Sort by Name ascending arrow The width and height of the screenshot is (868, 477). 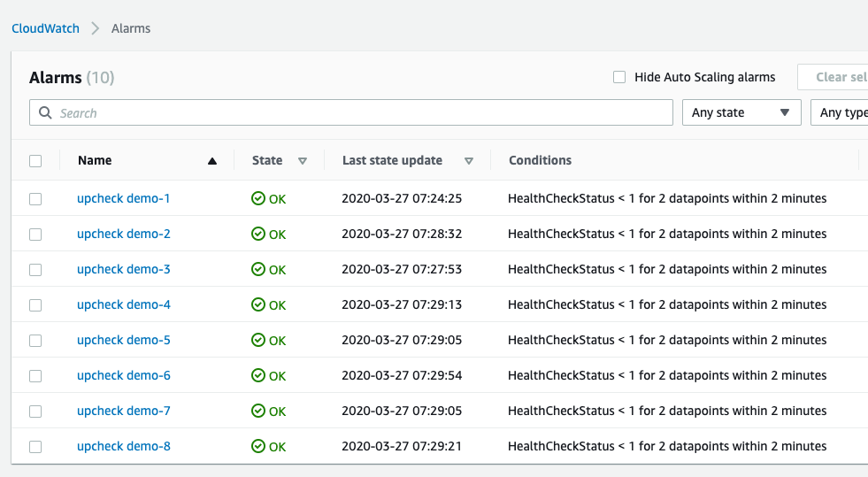(211, 161)
